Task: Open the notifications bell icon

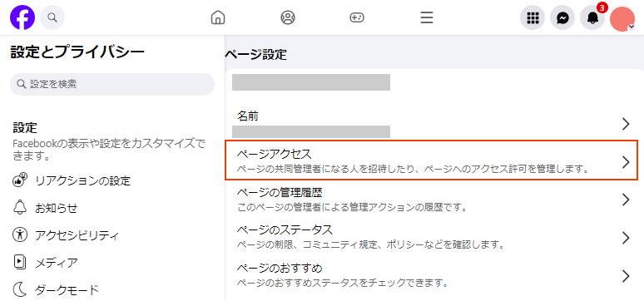Action: [x=592, y=17]
